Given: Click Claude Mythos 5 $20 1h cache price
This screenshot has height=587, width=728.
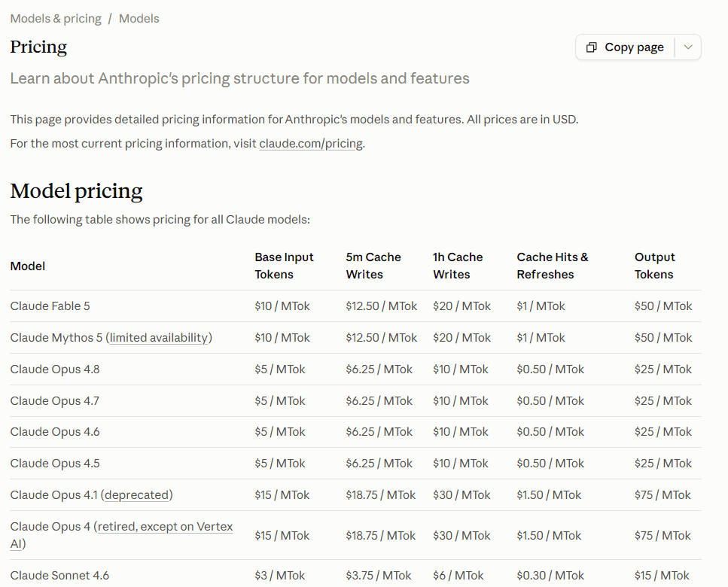Looking at the screenshot, I should (461, 338).
